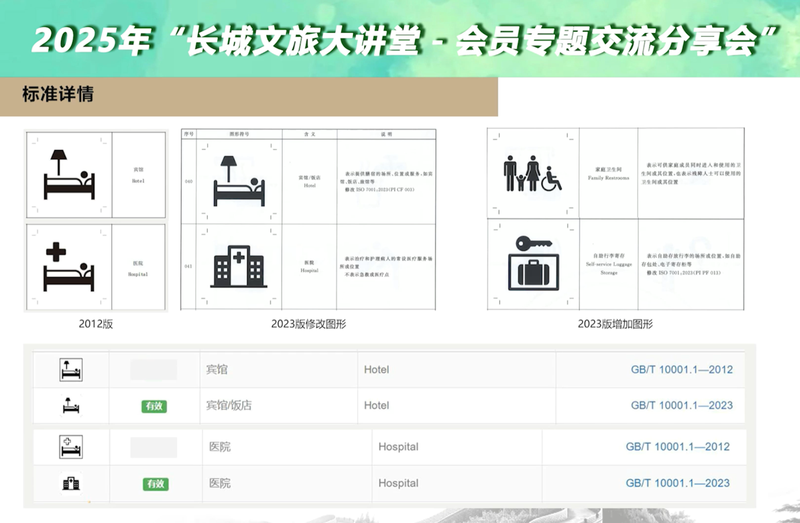Click the small hotel icon in 宾馆/饭店 row
The image size is (800, 523).
point(71,406)
